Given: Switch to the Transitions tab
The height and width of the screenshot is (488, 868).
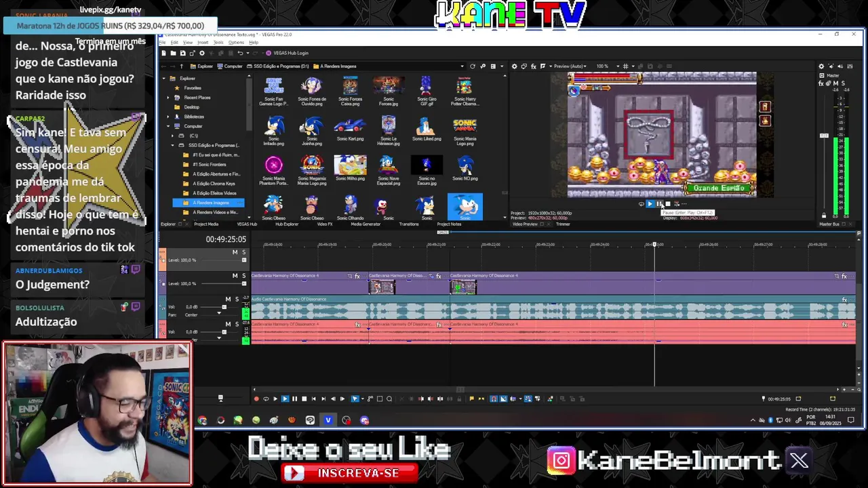Looking at the screenshot, I should 409,224.
